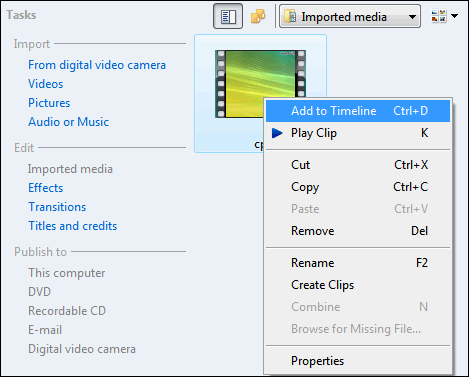Image resolution: width=469 pixels, height=377 pixels.
Task: Select Remove from the context menu
Action: pos(358,231)
